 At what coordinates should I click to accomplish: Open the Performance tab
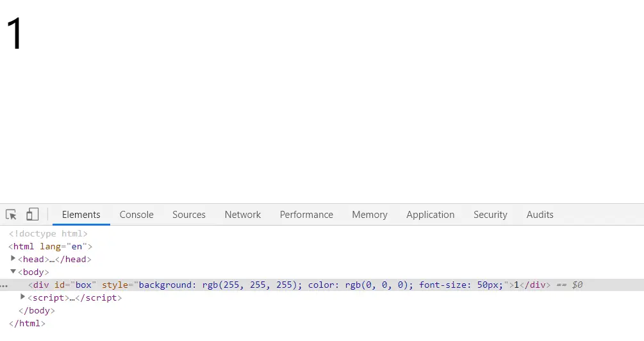click(x=306, y=215)
